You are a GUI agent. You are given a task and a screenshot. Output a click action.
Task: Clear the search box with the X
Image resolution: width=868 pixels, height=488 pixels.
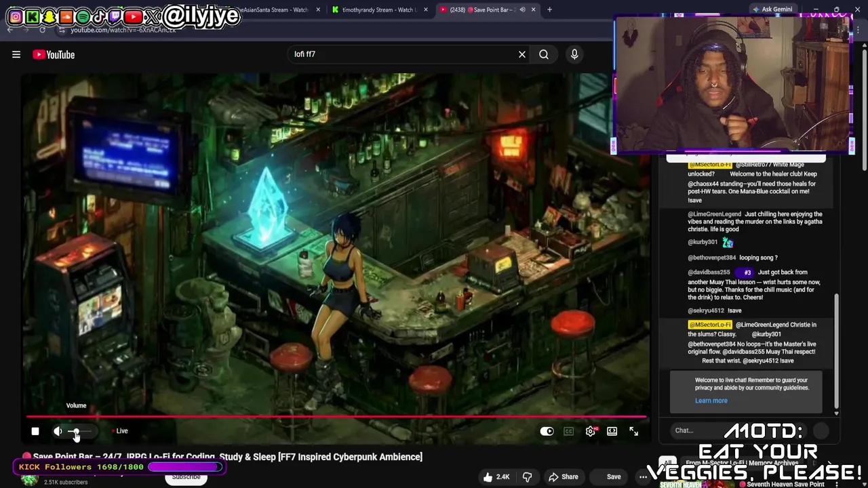point(522,54)
